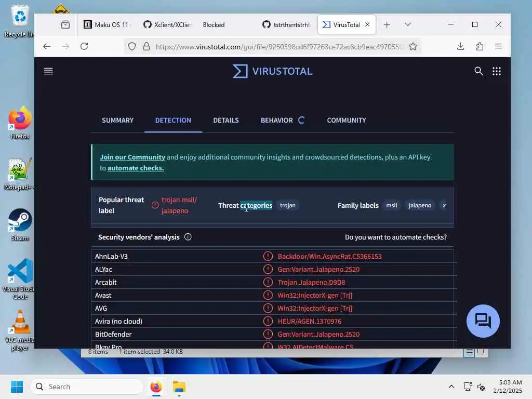Switch to the Blocked browser tab
Viewport: 532px width, 399px height.
point(214,25)
